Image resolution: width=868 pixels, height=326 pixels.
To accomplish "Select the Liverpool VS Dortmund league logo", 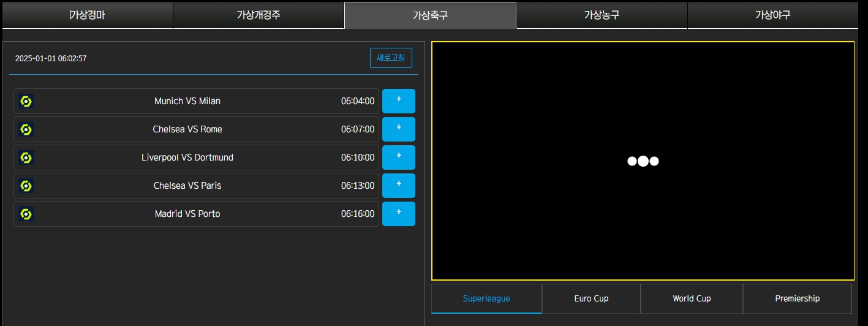I will click(x=26, y=157).
